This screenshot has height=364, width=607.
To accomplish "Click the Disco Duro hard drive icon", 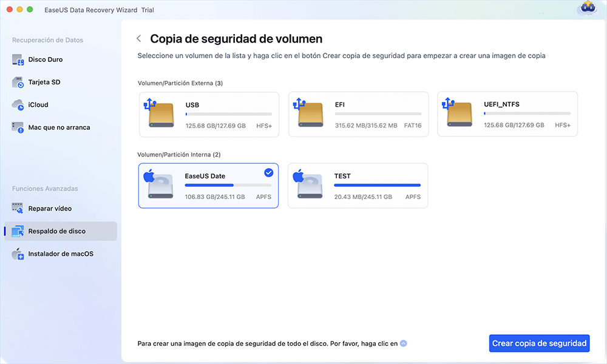I will (18, 59).
